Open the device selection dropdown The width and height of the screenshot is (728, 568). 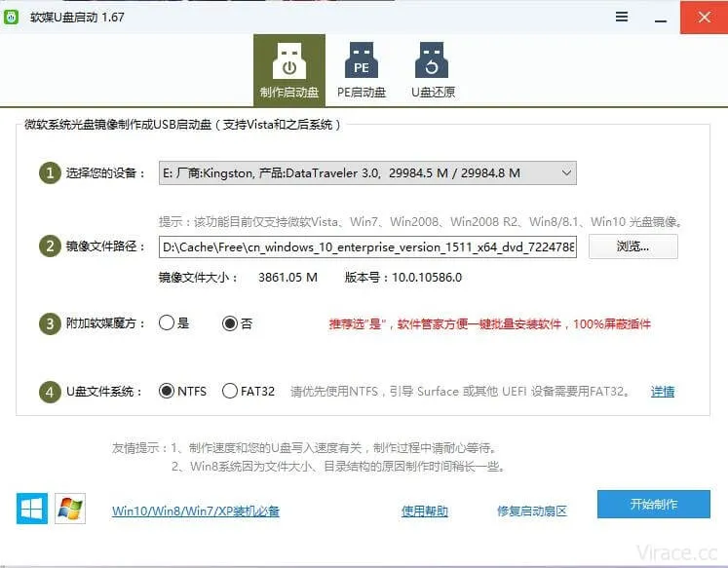point(367,173)
